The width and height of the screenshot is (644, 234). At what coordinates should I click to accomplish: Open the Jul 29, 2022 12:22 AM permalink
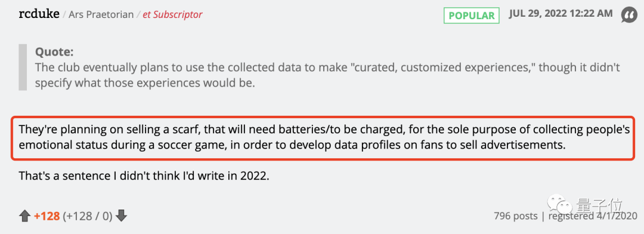[561, 14]
